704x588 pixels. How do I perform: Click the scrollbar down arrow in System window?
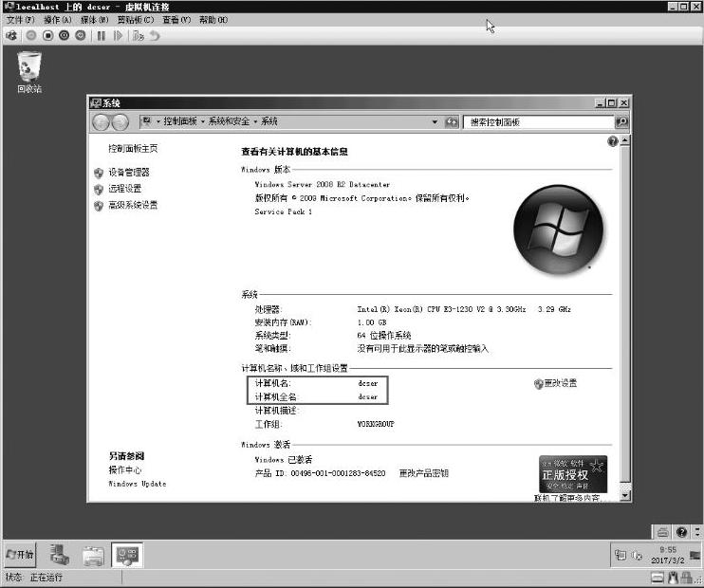624,495
